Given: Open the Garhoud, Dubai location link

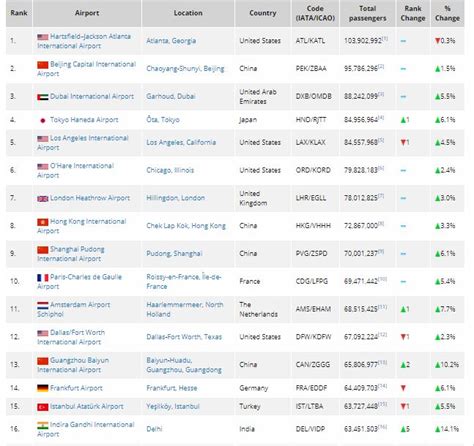Looking at the screenshot, I should tap(171, 97).
